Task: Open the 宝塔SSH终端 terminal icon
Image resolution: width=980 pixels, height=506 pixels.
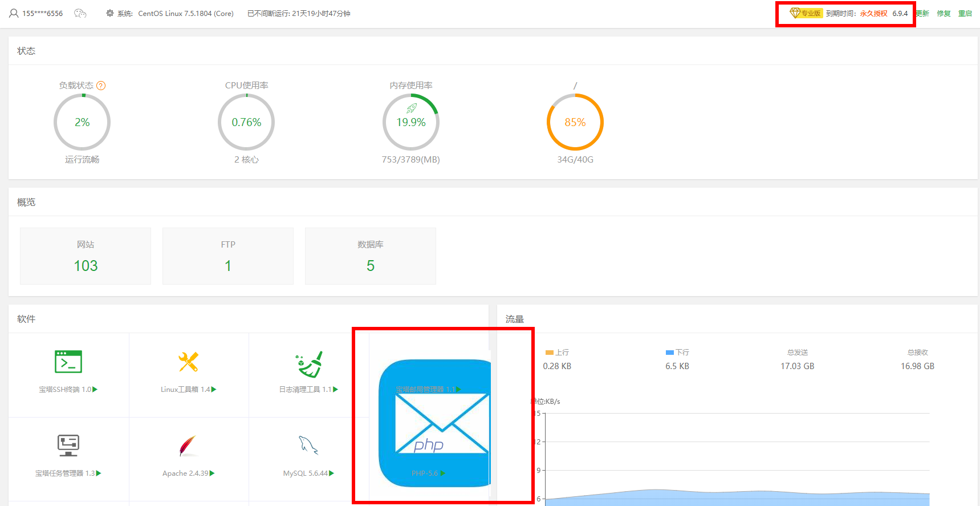Action: pyautogui.click(x=68, y=362)
